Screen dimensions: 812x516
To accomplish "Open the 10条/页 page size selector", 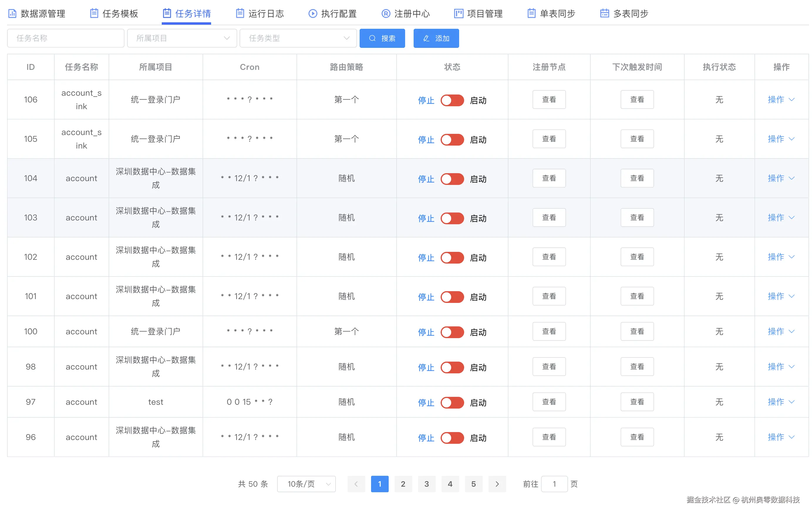I will point(306,484).
